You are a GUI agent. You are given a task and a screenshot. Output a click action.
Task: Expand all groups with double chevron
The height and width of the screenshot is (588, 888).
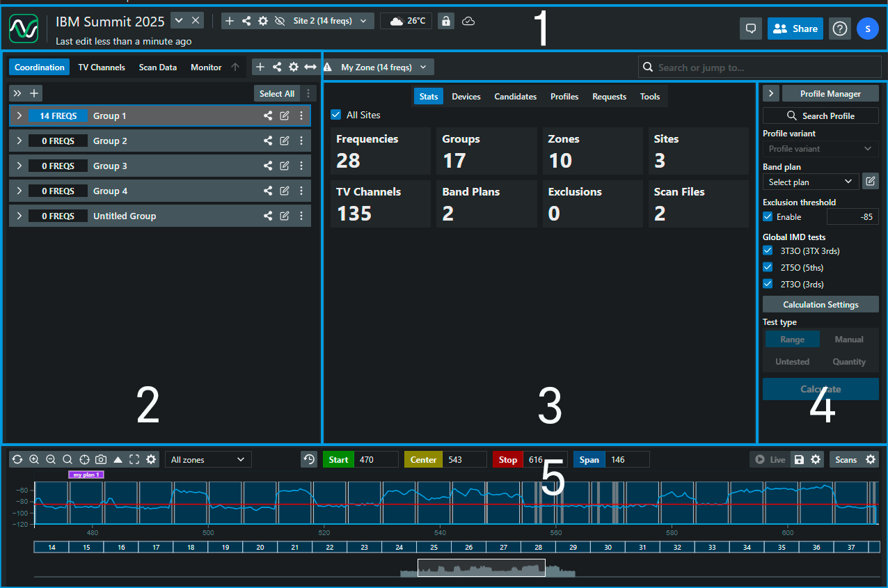[x=17, y=93]
